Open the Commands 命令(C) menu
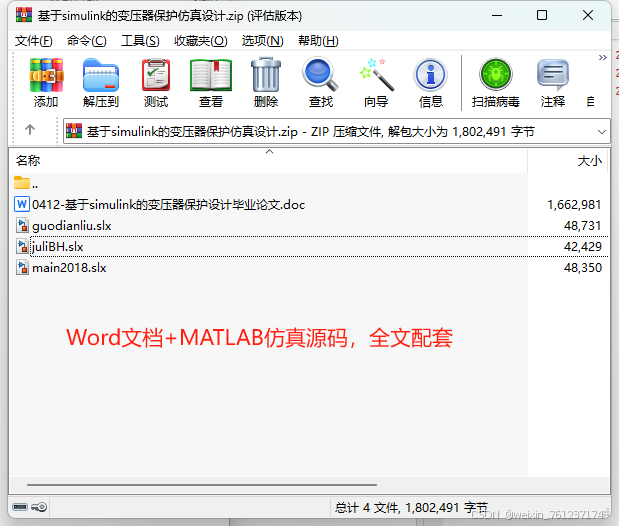 pyautogui.click(x=86, y=41)
